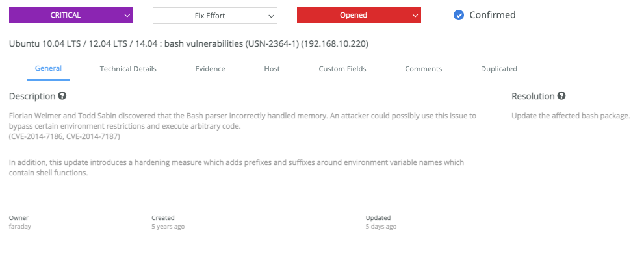Image resolution: width=644 pixels, height=261 pixels.
Task: Switch to the Duplicated tab
Action: coord(499,69)
